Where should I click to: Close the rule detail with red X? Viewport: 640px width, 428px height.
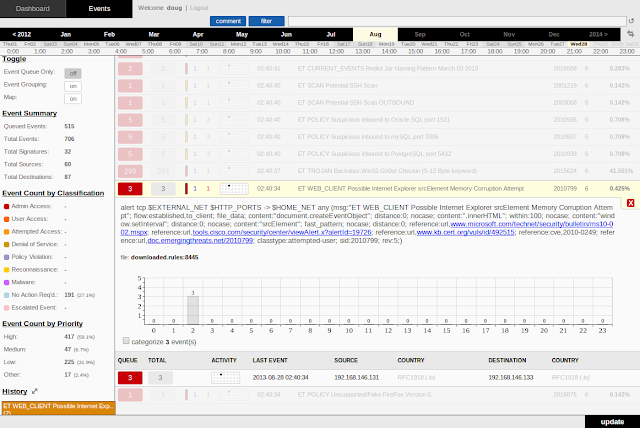[630, 203]
